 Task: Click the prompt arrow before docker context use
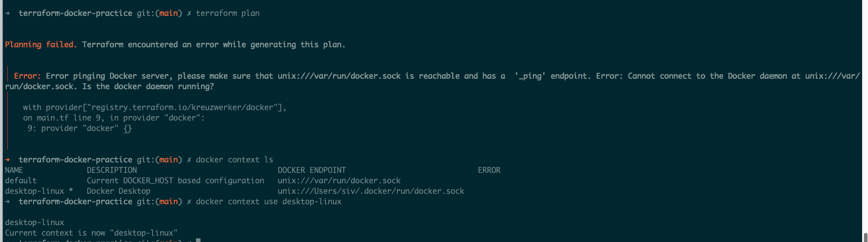7,202
